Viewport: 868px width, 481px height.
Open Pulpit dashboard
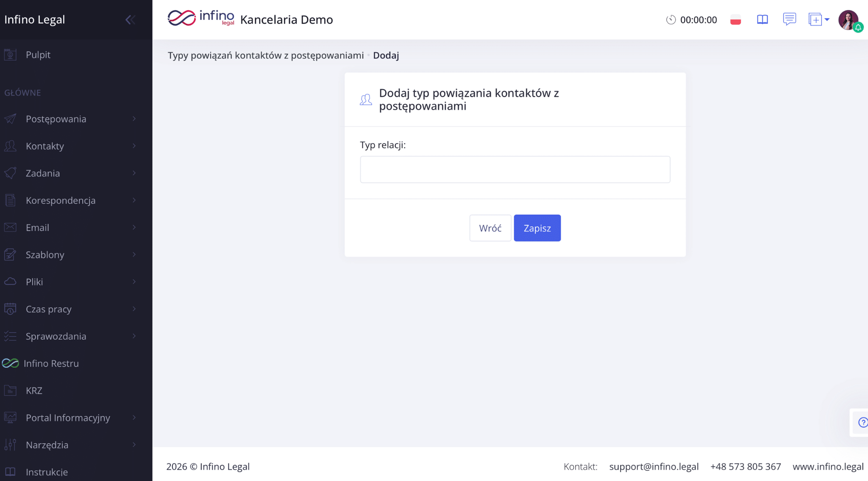coord(38,55)
